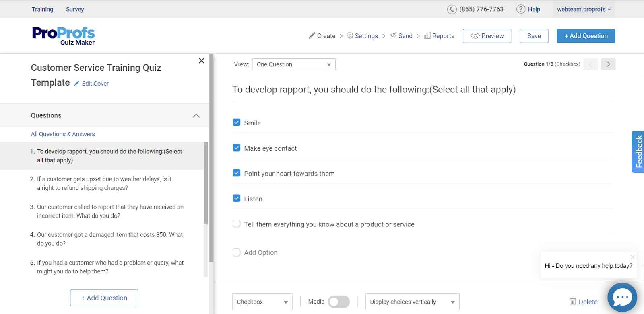The width and height of the screenshot is (644, 314).
Task: Close the left sidebar panel with X
Action: tap(202, 61)
